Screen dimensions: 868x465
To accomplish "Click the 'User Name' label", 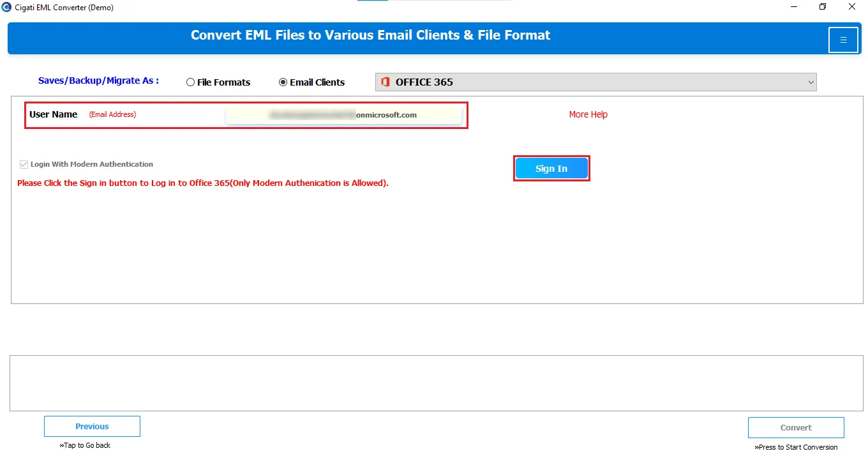I will point(54,114).
